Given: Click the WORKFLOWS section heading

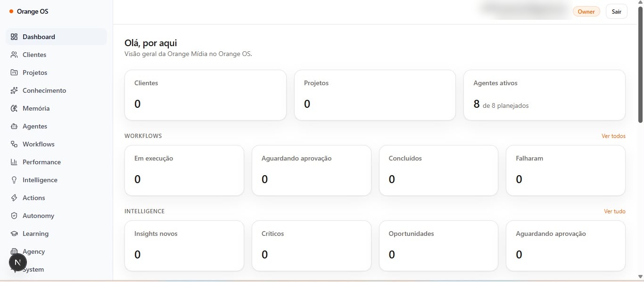Looking at the screenshot, I should (143, 136).
